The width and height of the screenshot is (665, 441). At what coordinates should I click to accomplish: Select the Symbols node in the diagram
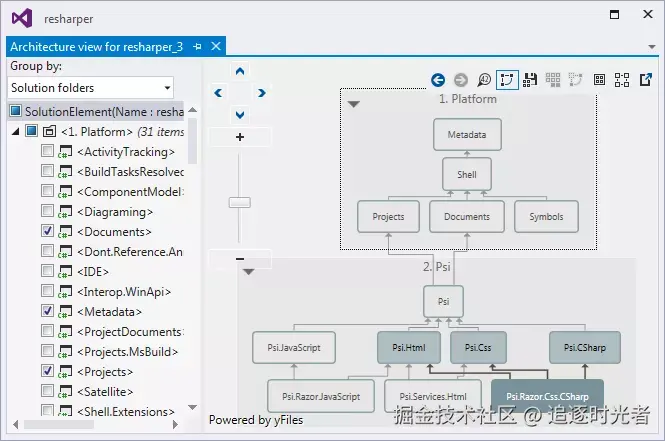546,217
